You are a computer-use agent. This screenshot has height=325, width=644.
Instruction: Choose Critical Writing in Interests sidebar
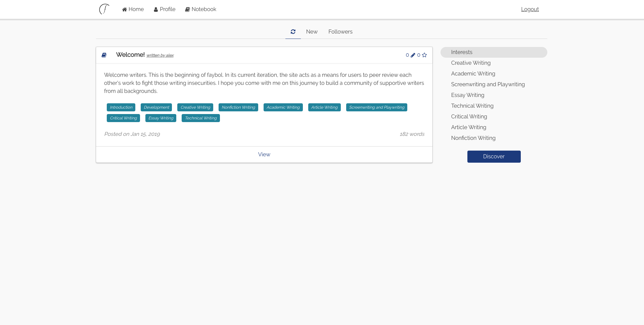[469, 117]
